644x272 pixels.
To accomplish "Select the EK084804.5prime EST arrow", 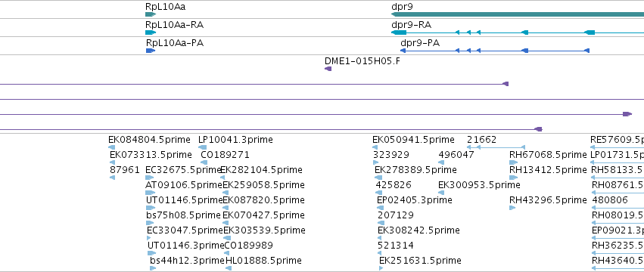I will click(112, 147).
